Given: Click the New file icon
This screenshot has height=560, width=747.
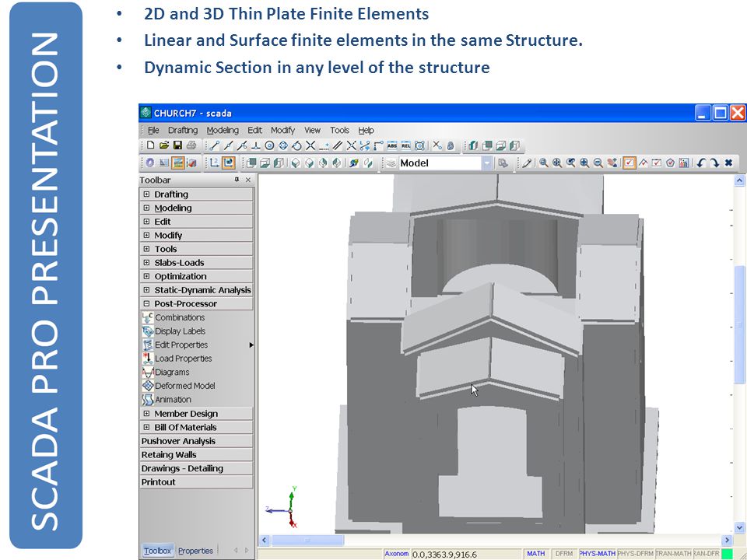Looking at the screenshot, I should pyautogui.click(x=150, y=145).
